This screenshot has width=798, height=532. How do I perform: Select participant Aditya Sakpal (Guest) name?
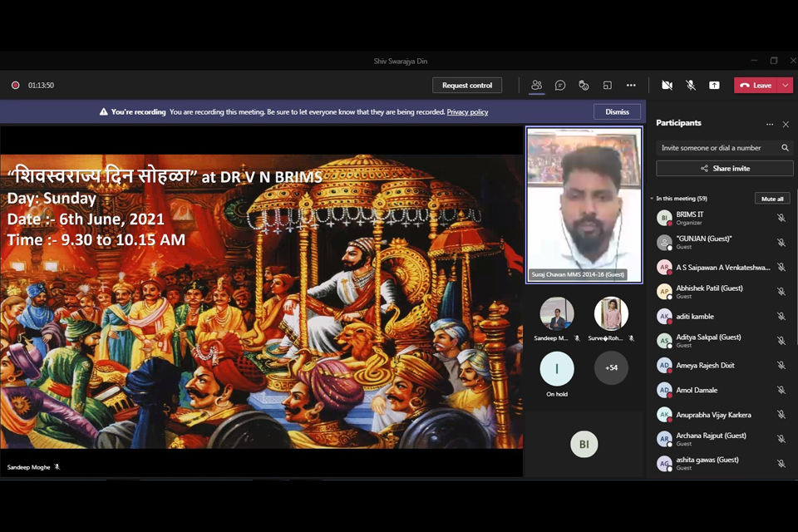708,337
